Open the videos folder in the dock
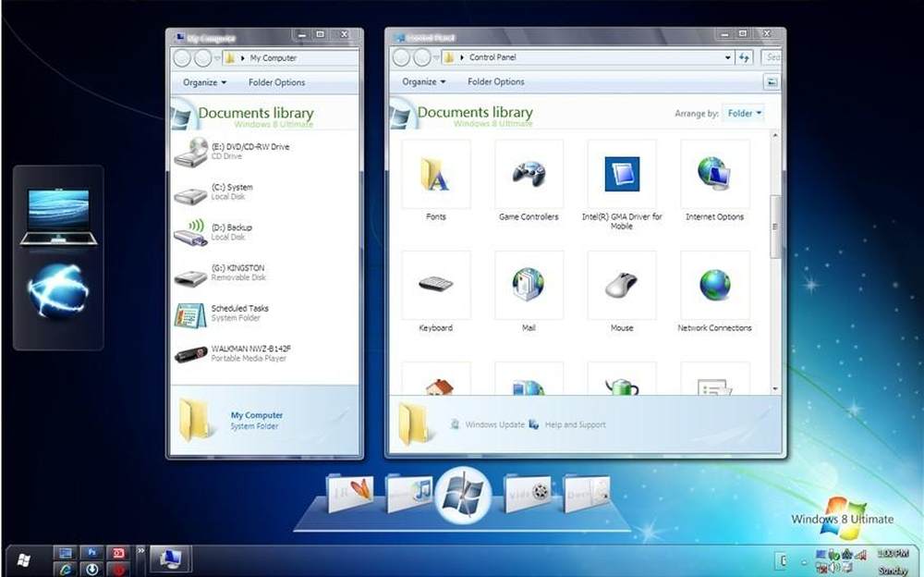924x577 pixels. [x=528, y=492]
